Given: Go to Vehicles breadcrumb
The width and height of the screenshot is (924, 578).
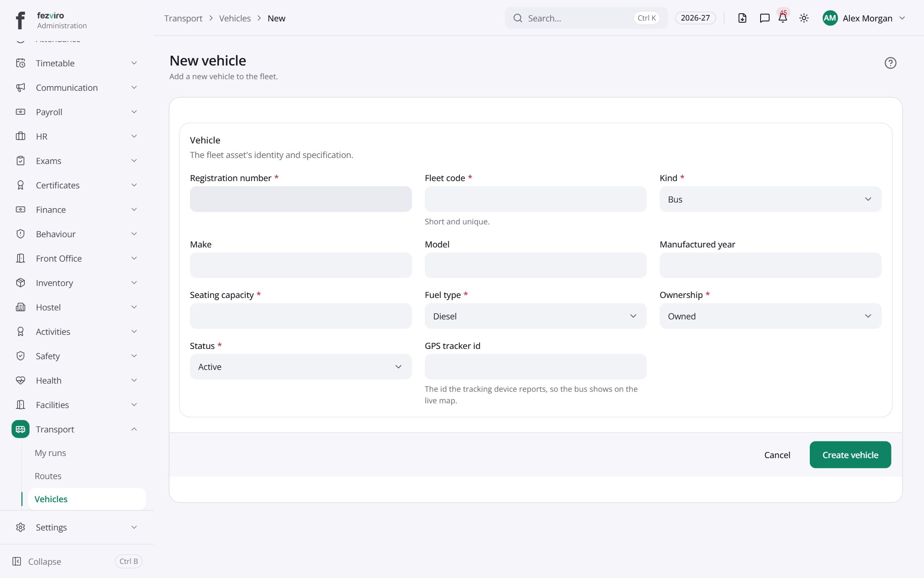Looking at the screenshot, I should click(235, 18).
